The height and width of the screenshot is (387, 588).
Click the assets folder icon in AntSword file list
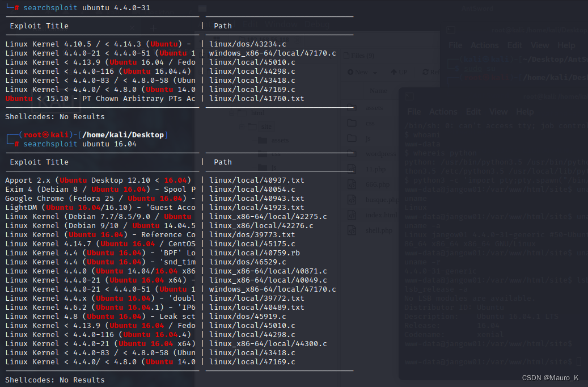click(352, 108)
